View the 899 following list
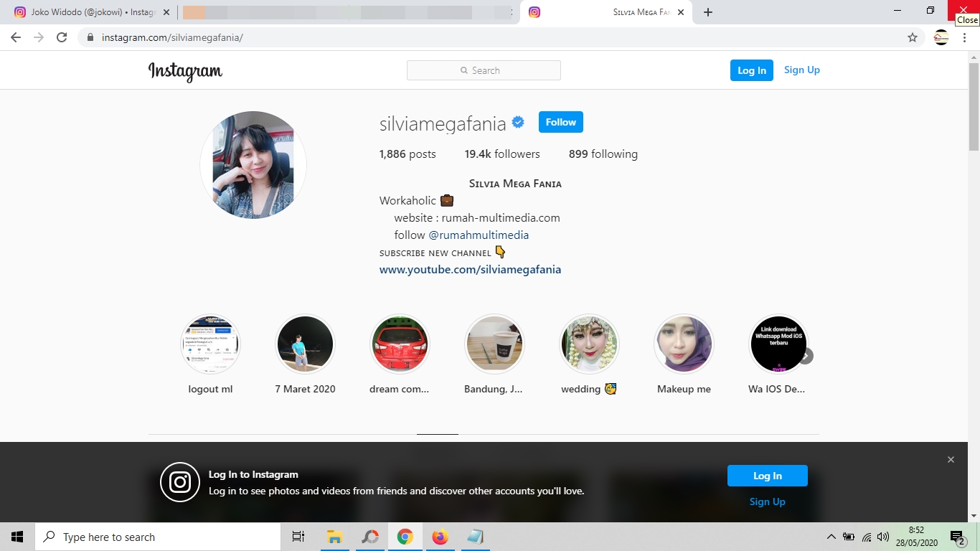Screen dimensions: 980x551 (x=603, y=154)
